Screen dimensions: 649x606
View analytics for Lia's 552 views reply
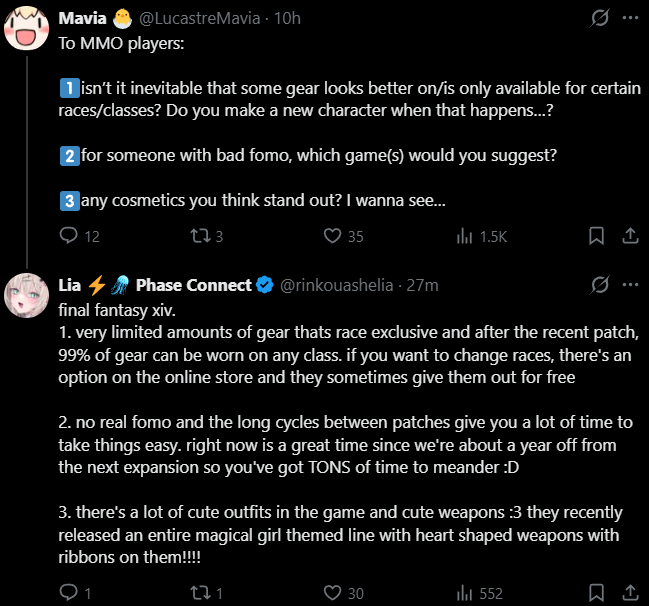point(464,593)
